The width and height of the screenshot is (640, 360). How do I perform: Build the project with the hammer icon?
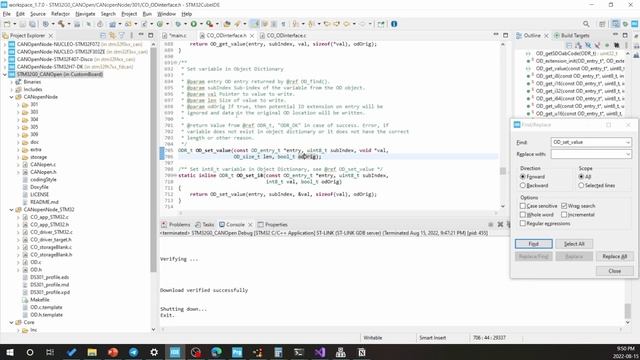click(x=61, y=24)
